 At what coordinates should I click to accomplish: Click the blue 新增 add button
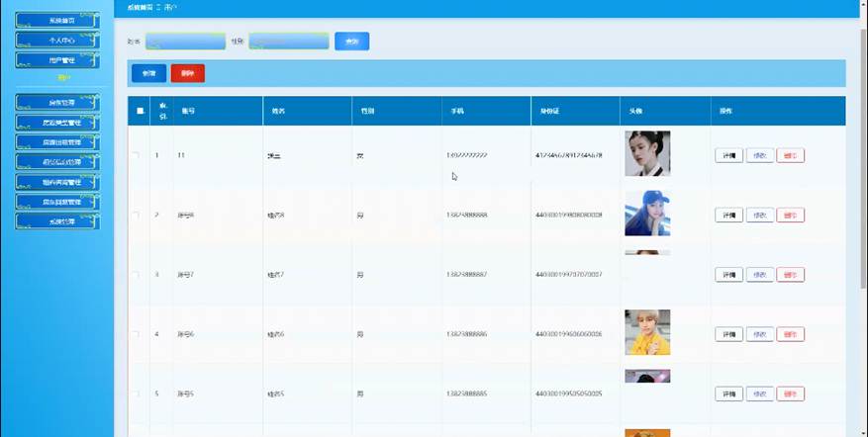pyautogui.click(x=148, y=73)
